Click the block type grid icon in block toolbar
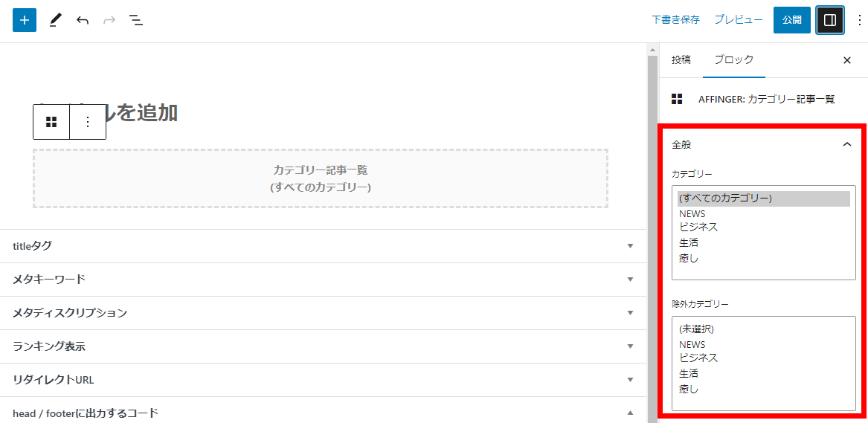 pos(51,122)
